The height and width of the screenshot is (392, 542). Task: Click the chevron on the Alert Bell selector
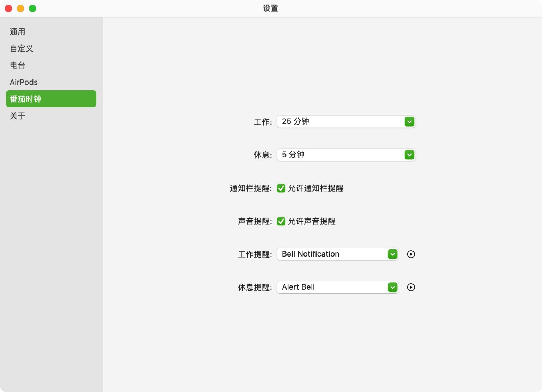pyautogui.click(x=392, y=287)
